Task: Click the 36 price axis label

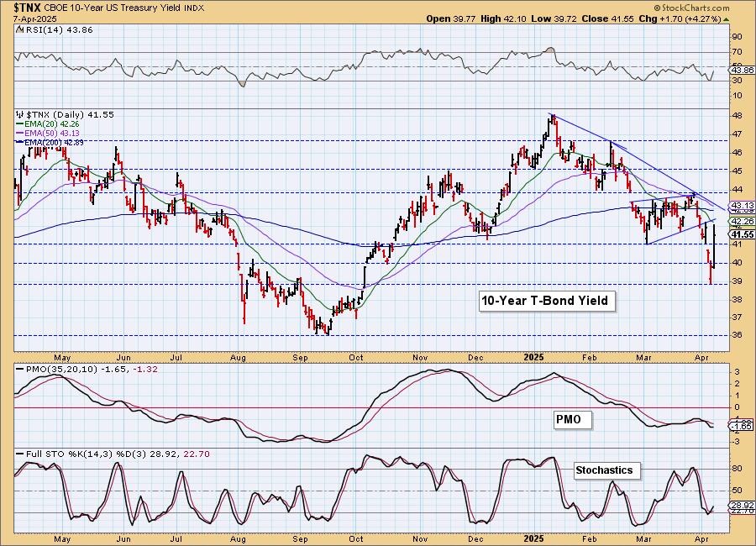Action: point(738,335)
